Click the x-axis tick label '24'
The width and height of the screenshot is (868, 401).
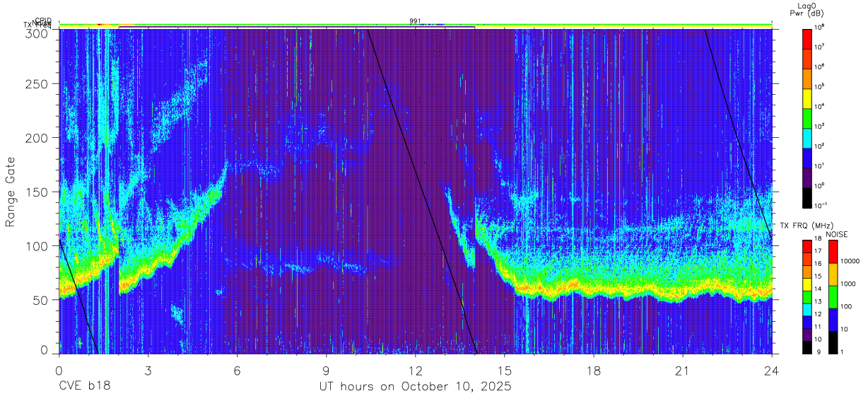click(x=772, y=371)
